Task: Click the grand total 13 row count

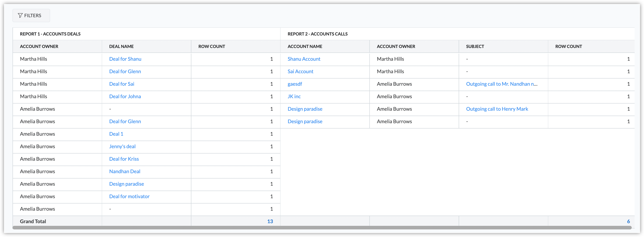Action: [270, 221]
